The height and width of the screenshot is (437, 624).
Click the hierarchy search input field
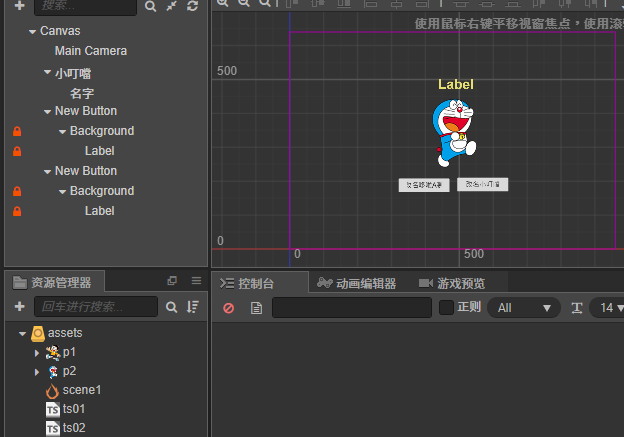coord(86,6)
